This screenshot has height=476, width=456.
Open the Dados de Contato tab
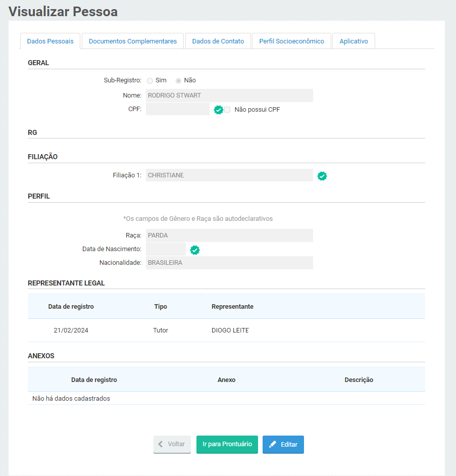218,41
